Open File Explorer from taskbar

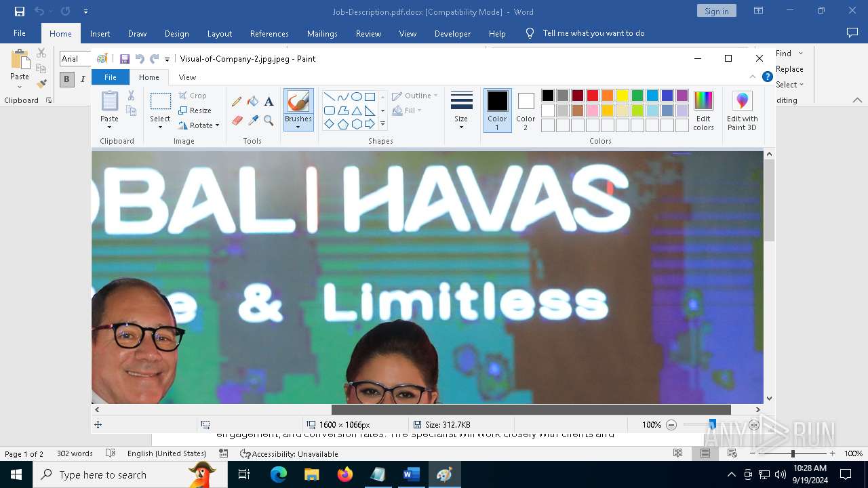312,474
